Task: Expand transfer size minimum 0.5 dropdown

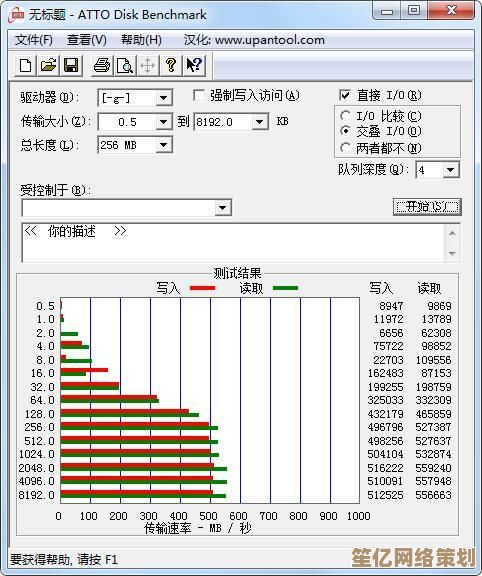Action: (x=163, y=122)
